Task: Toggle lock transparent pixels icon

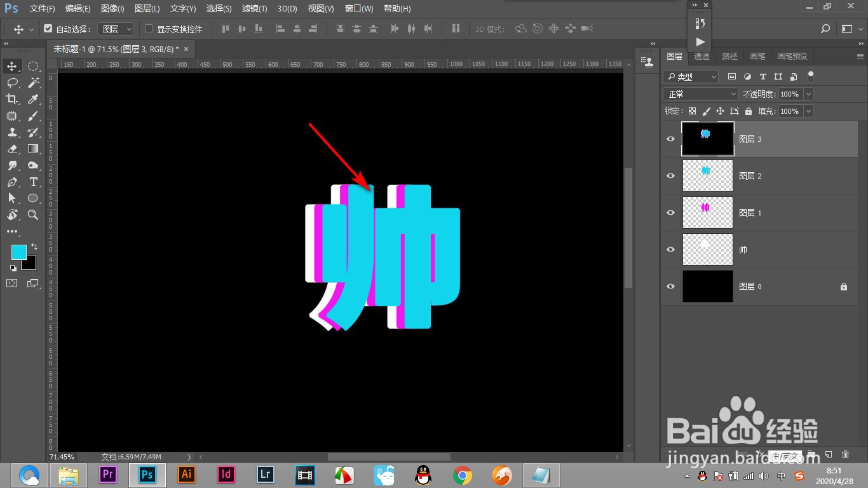Action: point(693,111)
